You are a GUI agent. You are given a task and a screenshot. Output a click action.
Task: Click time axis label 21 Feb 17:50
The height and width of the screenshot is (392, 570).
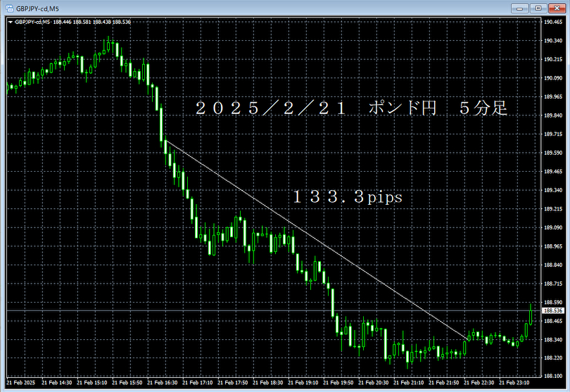coord(233,383)
